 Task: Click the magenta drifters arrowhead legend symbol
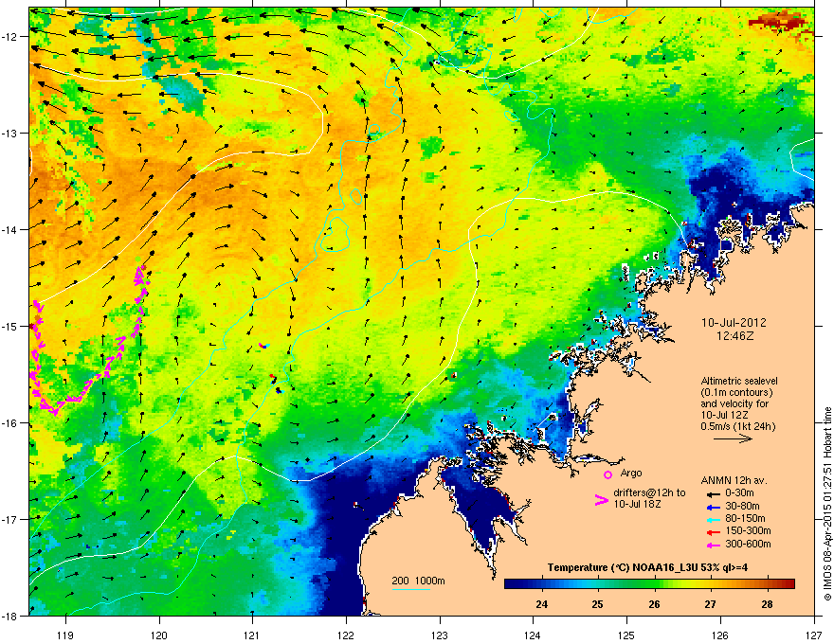[601, 499]
